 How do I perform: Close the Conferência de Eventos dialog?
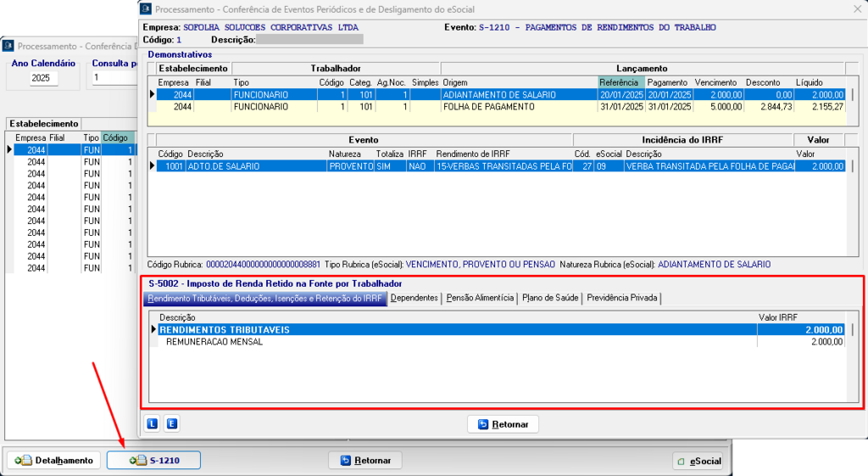point(854,9)
